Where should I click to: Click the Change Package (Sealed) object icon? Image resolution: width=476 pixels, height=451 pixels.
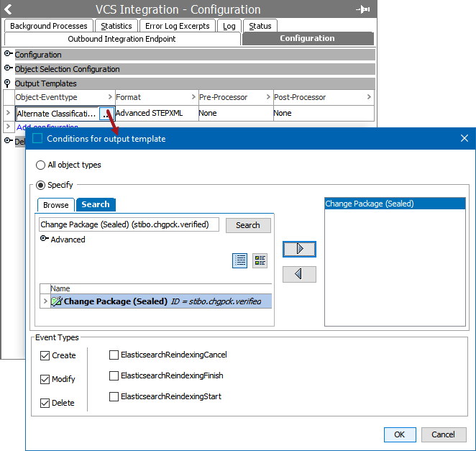[56, 302]
